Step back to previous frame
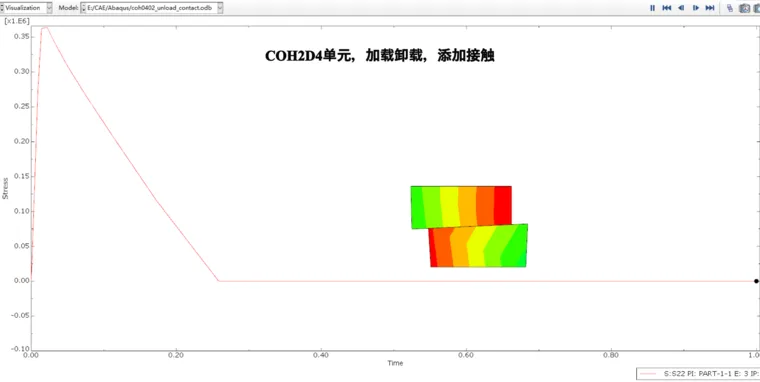This screenshot has width=760, height=382. (681, 8)
